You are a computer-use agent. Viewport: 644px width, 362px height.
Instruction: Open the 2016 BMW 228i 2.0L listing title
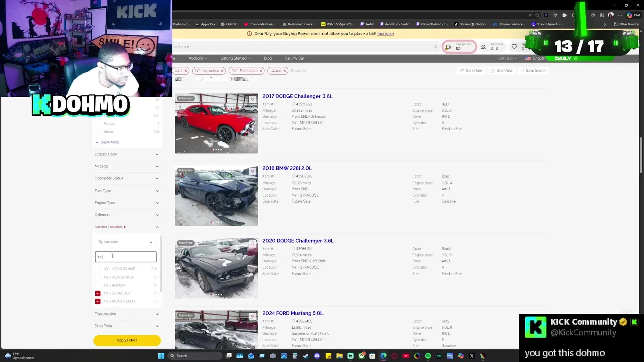287,168
